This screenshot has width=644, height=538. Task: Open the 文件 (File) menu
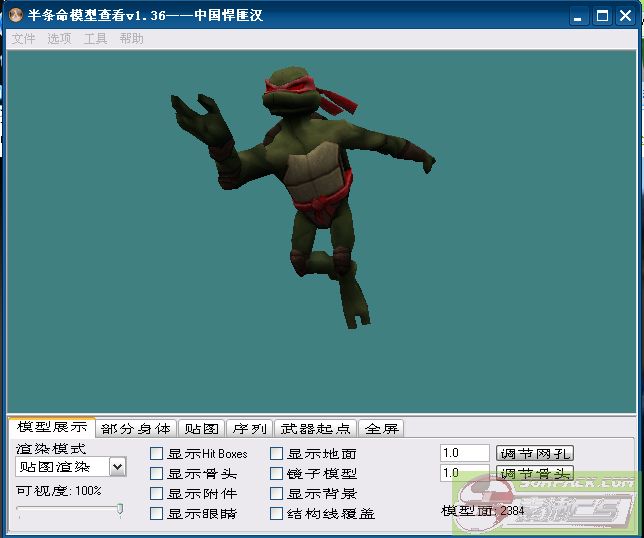(x=22, y=38)
